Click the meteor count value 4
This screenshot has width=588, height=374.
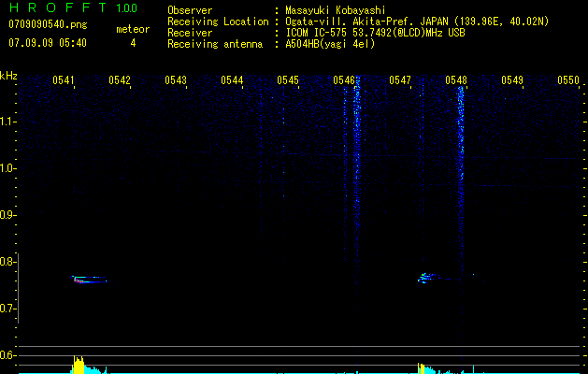pyautogui.click(x=133, y=43)
